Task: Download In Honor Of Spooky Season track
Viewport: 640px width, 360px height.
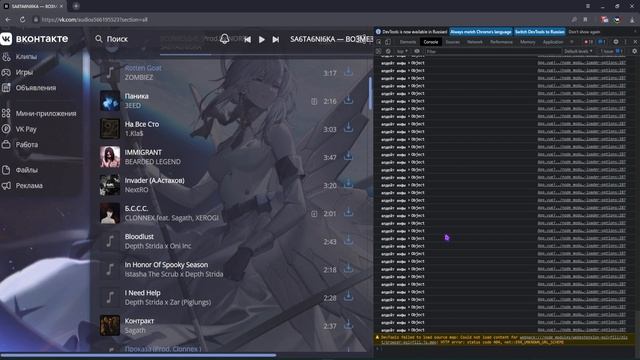Action: 348,269
